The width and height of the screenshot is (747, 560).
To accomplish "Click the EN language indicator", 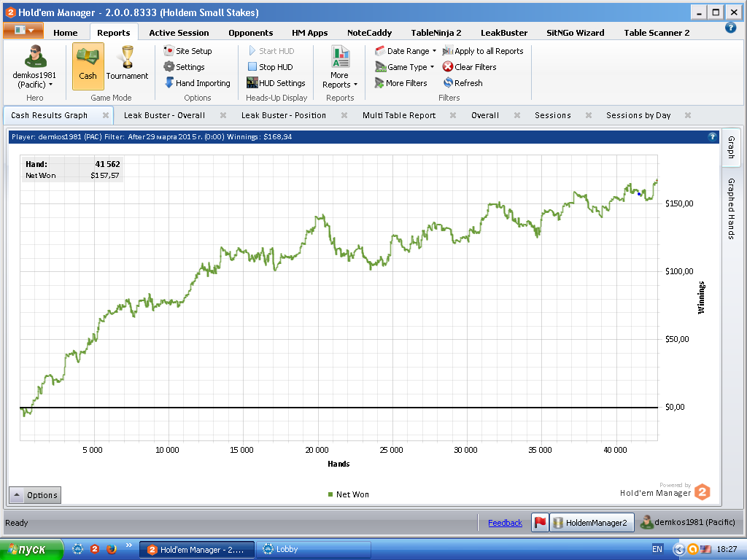I will (657, 549).
